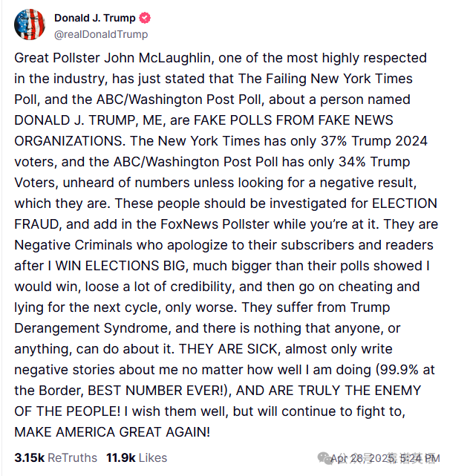Open the Apr 28, 2025 timestamp link

[x=385, y=458]
